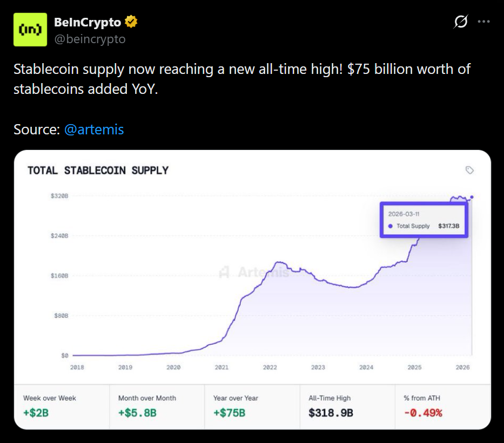The image size is (504, 443).
Task: Click the gold verified badge
Action: (131, 22)
